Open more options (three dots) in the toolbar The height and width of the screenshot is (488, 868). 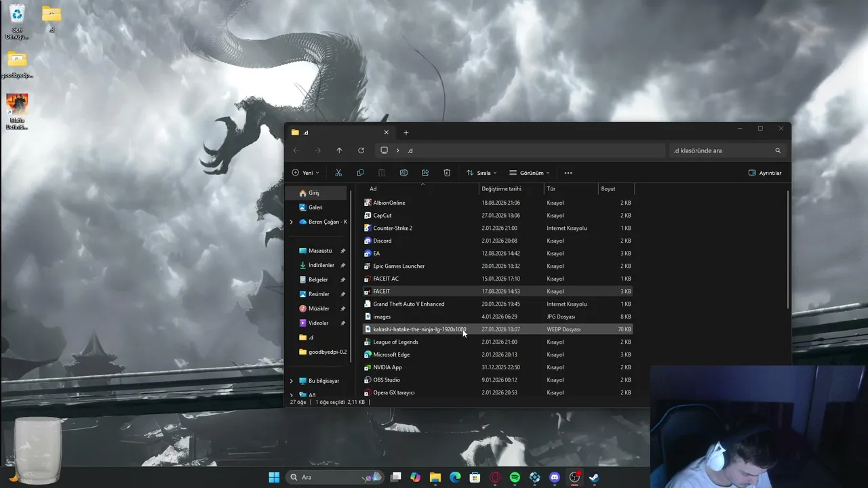(568, 173)
